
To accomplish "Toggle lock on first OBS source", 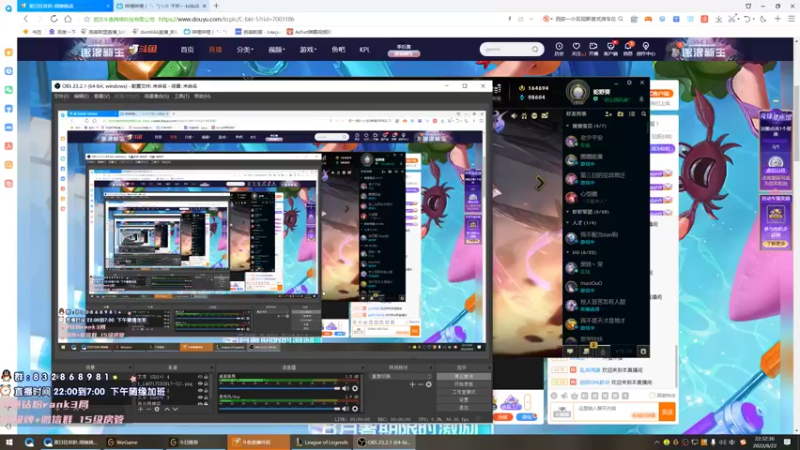I will pos(206,377).
